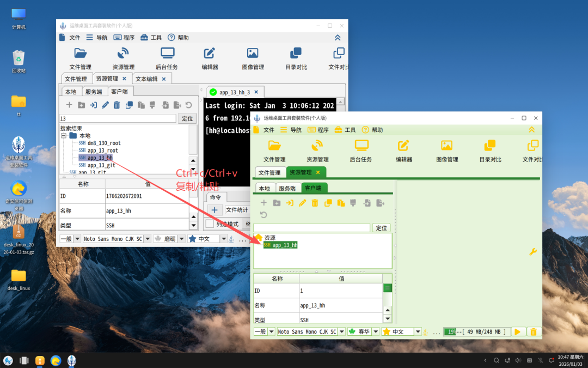Click 文件统计 button in gray window
This screenshot has height=368, width=588.
tap(237, 210)
